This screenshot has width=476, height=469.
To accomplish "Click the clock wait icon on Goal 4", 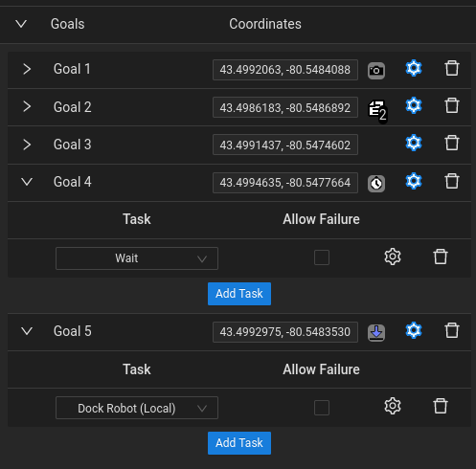I will [x=376, y=184].
